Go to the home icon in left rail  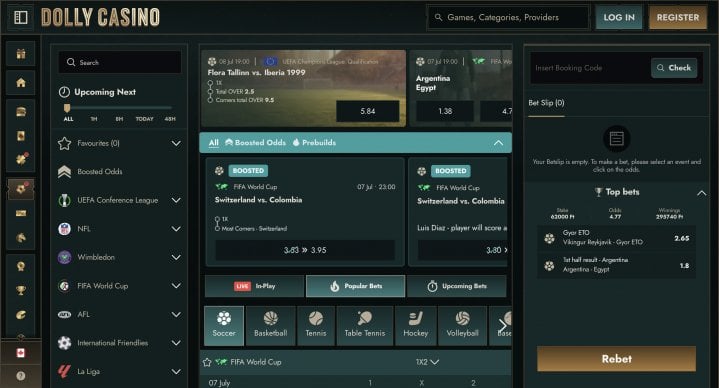click(x=21, y=83)
